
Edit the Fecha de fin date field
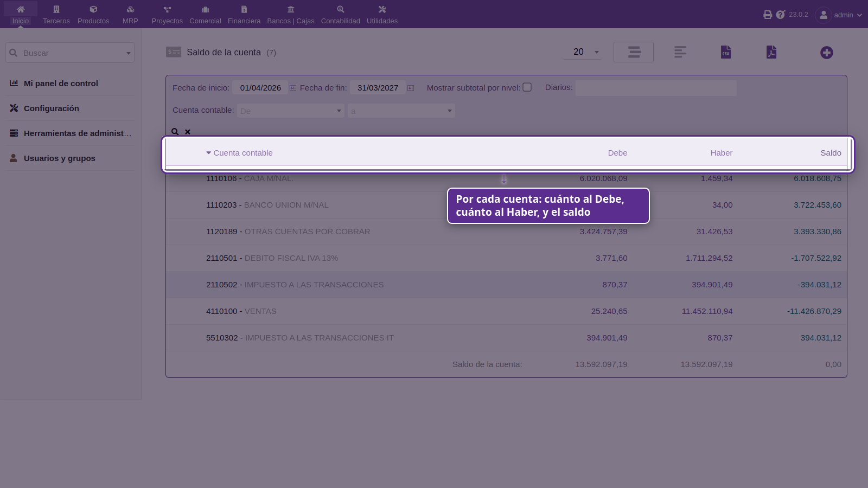pos(378,88)
